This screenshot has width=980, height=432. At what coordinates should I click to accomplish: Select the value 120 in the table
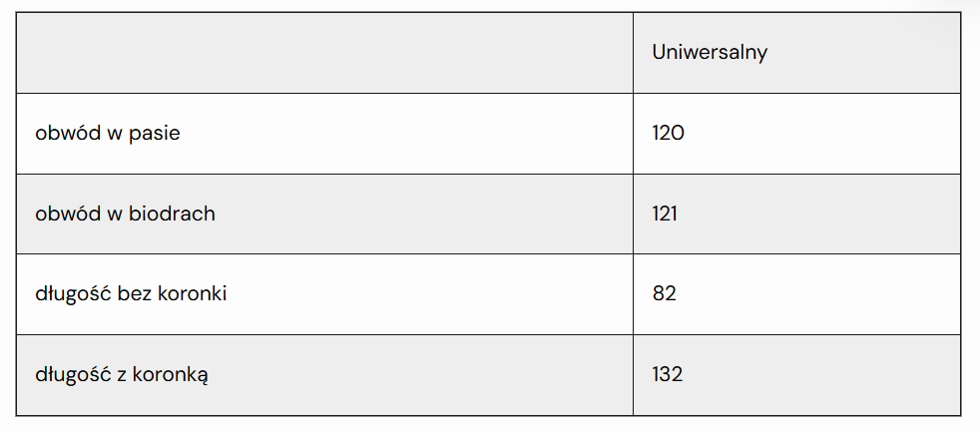(x=668, y=133)
